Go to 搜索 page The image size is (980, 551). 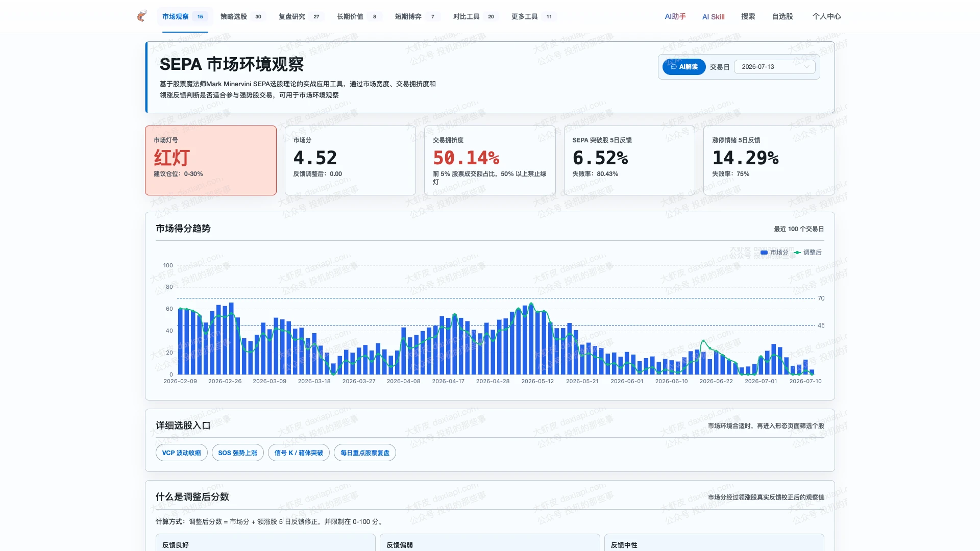(x=748, y=16)
